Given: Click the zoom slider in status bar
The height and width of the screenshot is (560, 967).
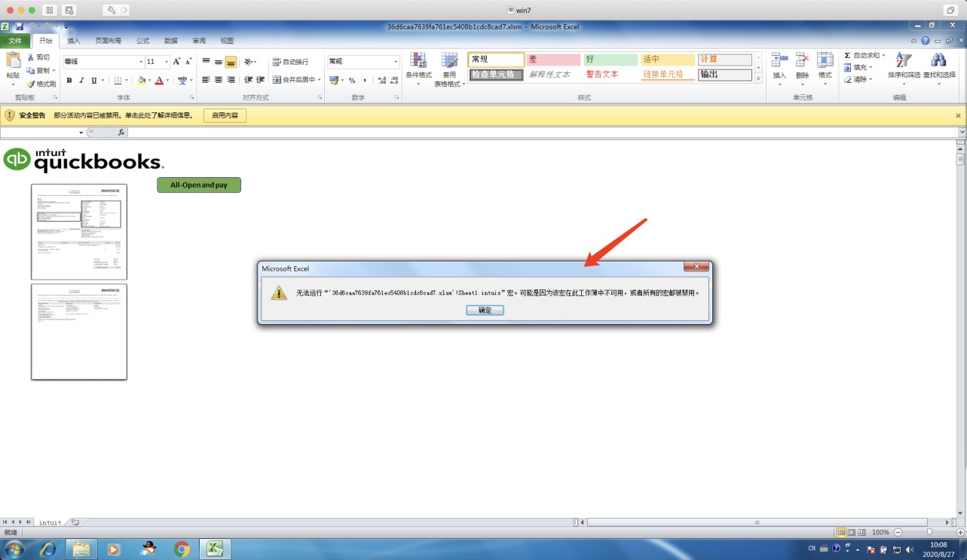Looking at the screenshot, I should [x=929, y=532].
